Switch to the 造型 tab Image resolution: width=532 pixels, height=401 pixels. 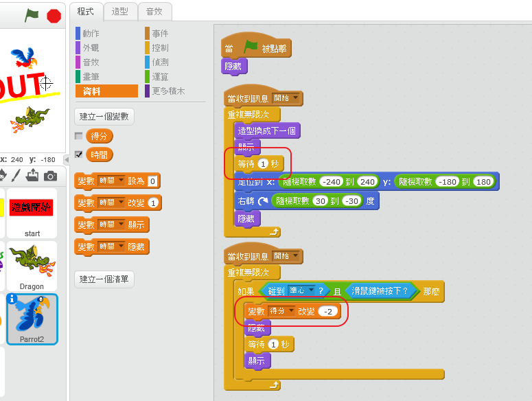tap(120, 11)
